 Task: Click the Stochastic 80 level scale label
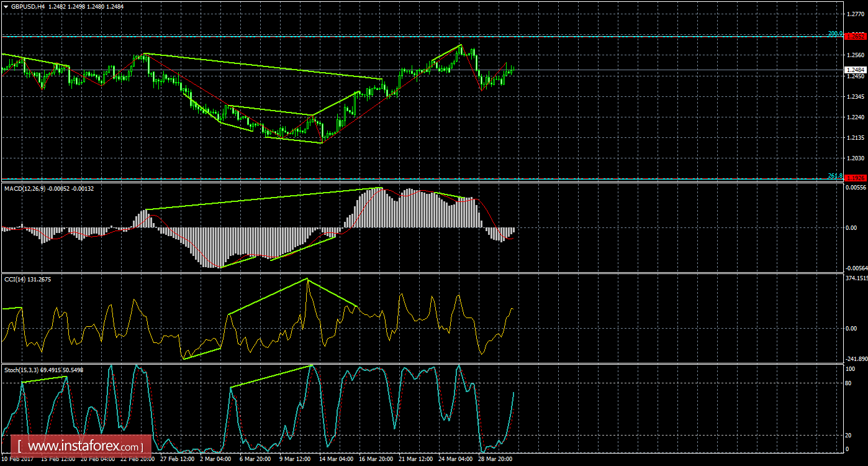[x=850, y=383]
